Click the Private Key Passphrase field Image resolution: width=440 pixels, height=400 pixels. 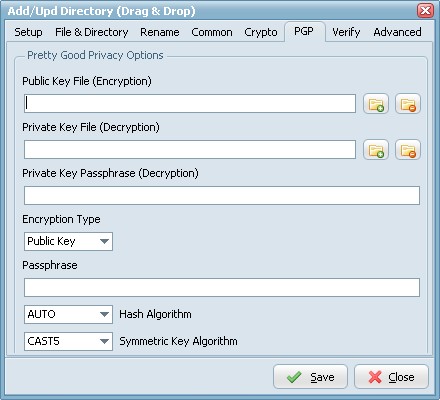pos(222,196)
